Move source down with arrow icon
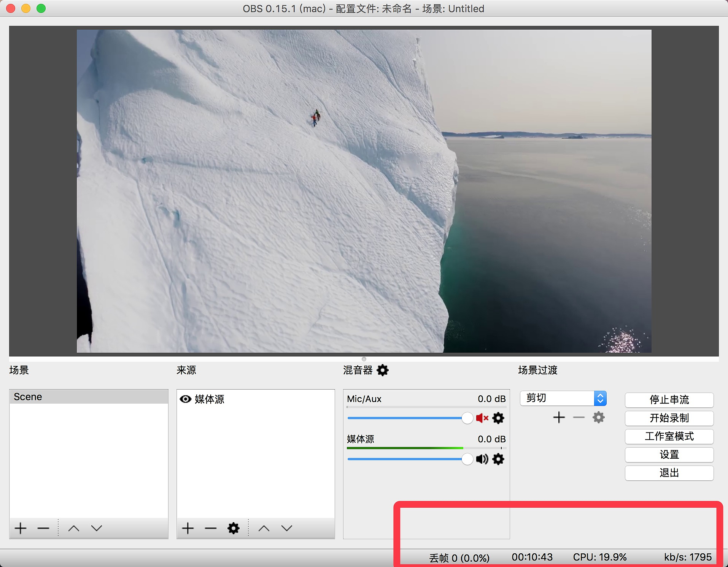 click(286, 528)
